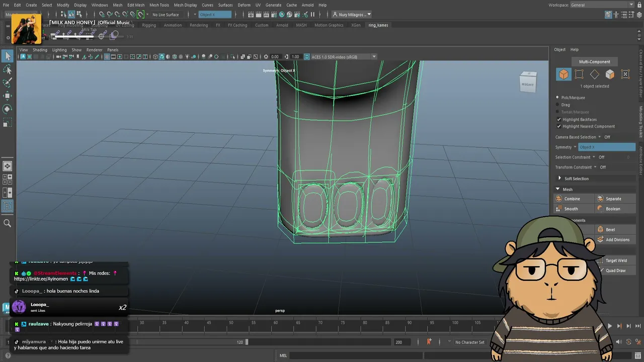This screenshot has width=644, height=362.
Task: Toggle Highlight Nearest Component checkbox
Action: coord(558,126)
